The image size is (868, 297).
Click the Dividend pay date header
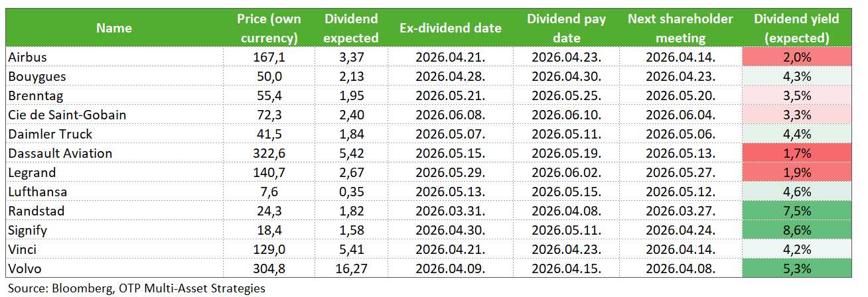pos(566,29)
